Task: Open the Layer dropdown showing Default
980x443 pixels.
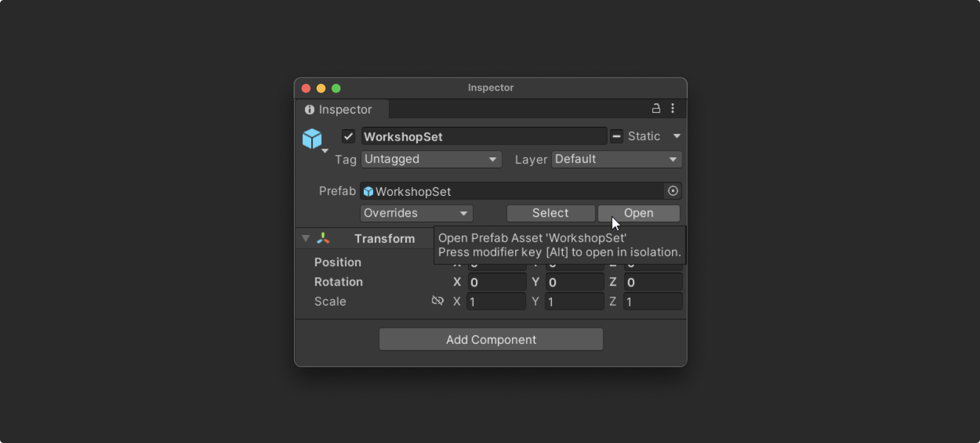Action: point(616,159)
